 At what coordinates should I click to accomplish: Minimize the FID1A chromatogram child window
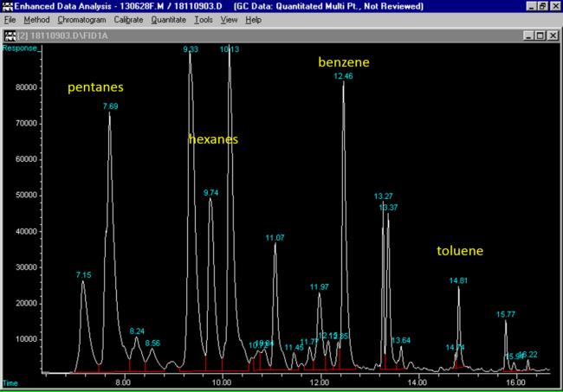(526, 35)
